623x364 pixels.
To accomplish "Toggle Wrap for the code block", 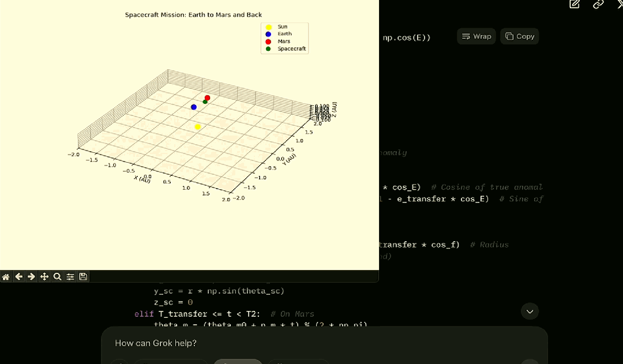I will click(x=476, y=36).
